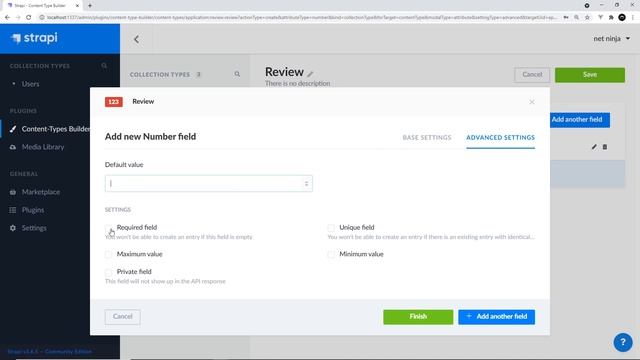Open browser extensions puzzle icon
The width and height of the screenshot is (640, 360).
(x=611, y=18)
